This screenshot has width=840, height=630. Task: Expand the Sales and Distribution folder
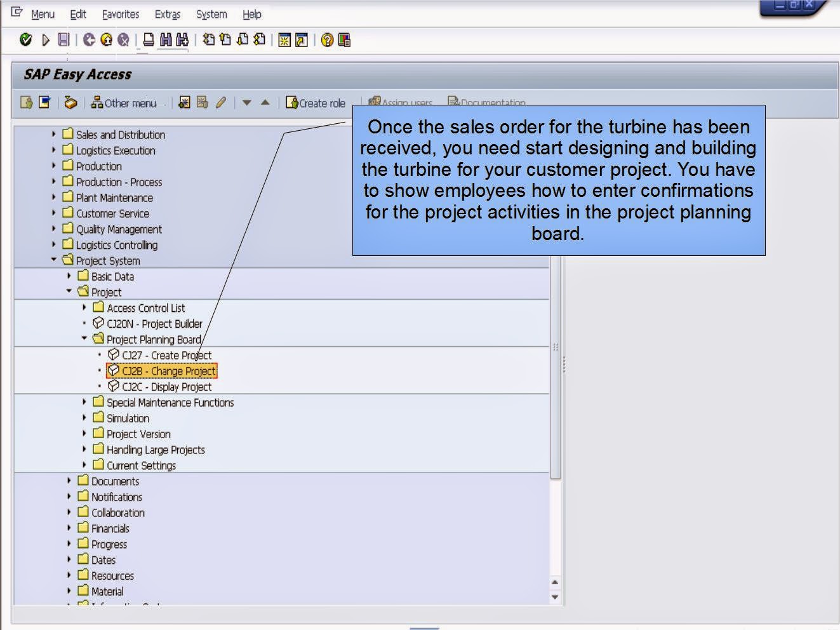[54, 135]
